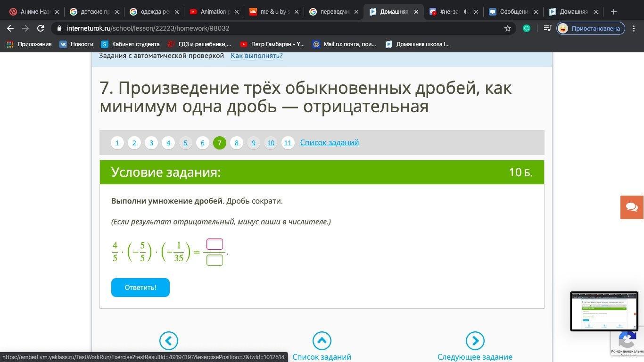644x362 pixels.
Task: Click the up arrow circle for task list
Action: [x=322, y=341]
